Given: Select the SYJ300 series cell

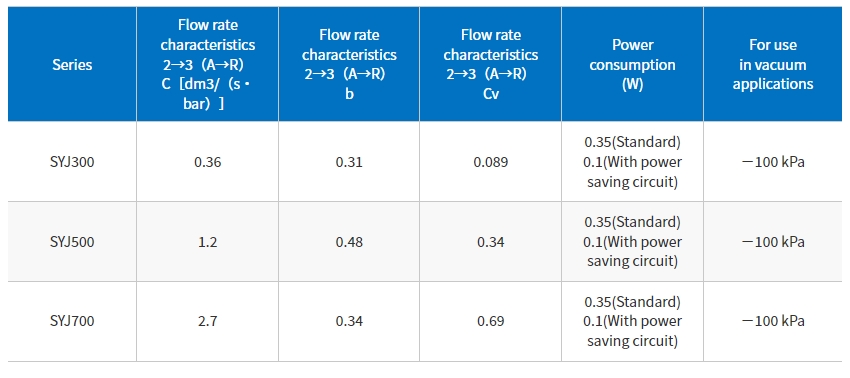Looking at the screenshot, I should coord(72,162).
